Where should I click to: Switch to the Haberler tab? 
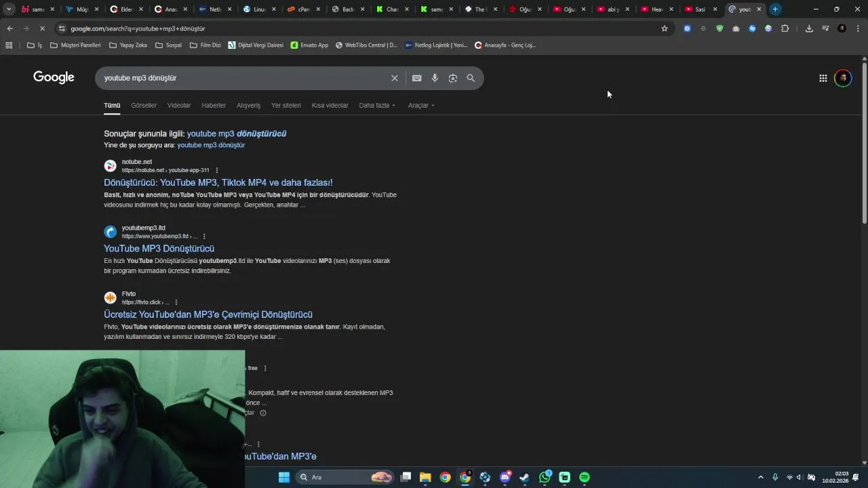pos(214,105)
